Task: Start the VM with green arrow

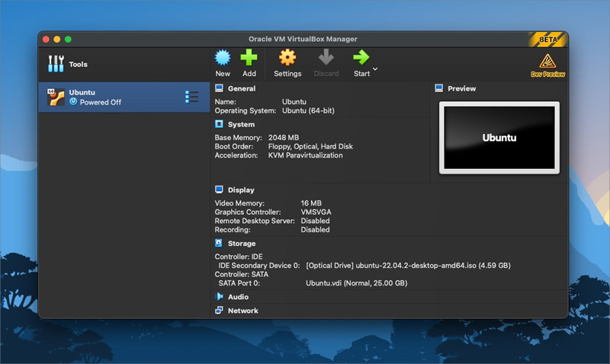Action: tap(361, 58)
